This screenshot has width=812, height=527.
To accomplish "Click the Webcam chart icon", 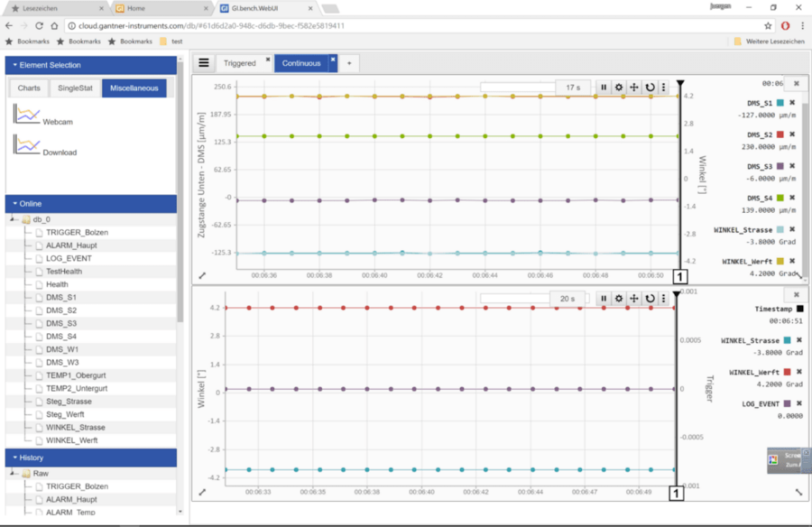I will tap(26, 114).
